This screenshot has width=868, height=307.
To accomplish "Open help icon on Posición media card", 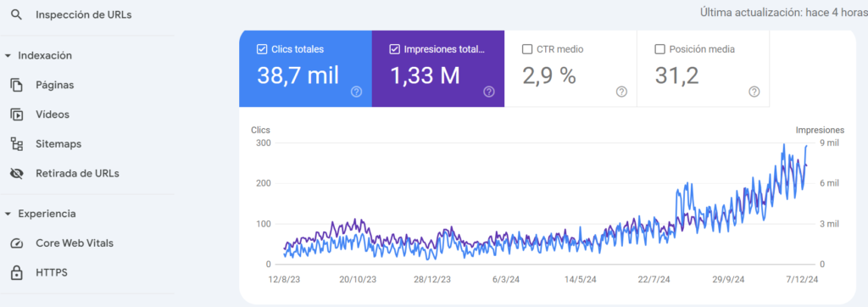I will 754,92.
